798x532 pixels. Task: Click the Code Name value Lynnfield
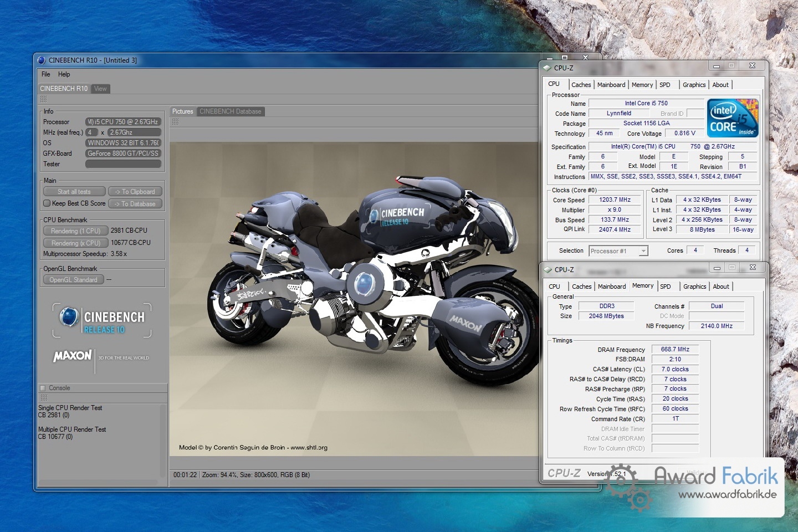point(618,114)
